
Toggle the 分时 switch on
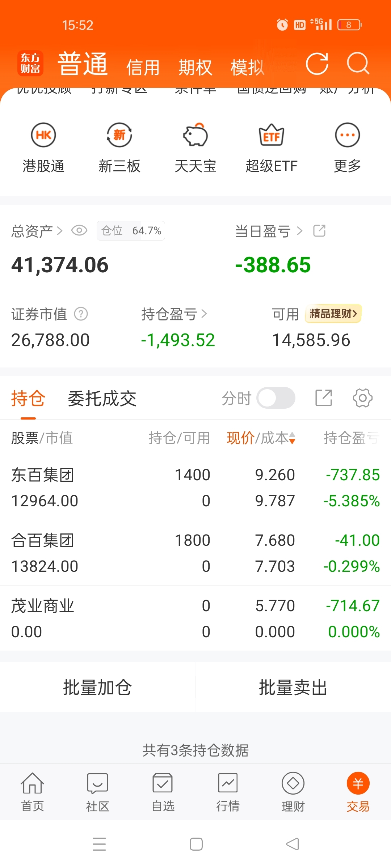pos(276,398)
